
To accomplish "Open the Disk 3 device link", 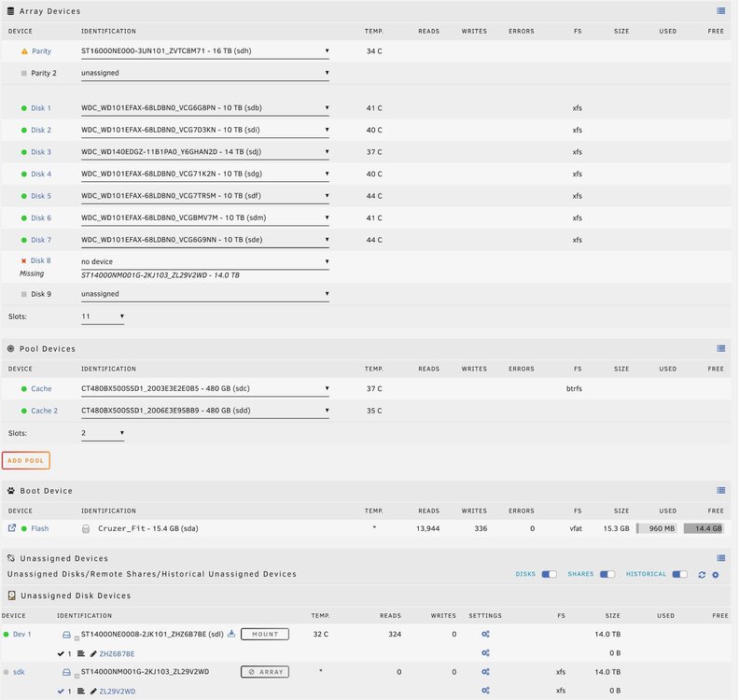I will coord(41,152).
